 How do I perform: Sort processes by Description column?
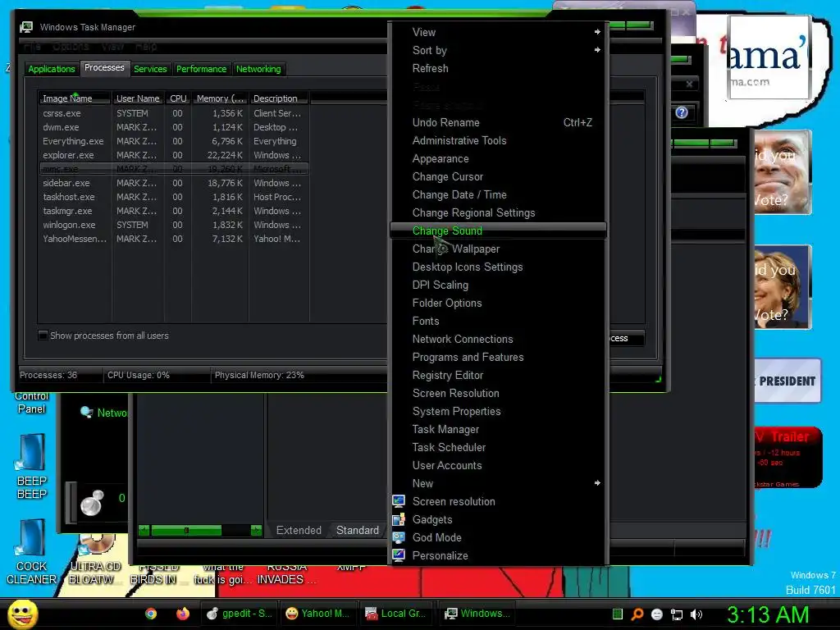[279, 98]
